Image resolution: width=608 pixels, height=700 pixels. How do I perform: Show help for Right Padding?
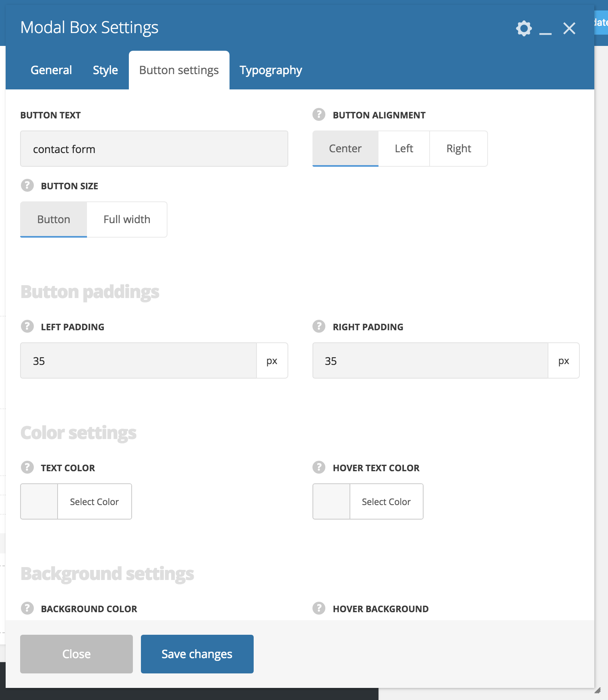[x=319, y=327]
